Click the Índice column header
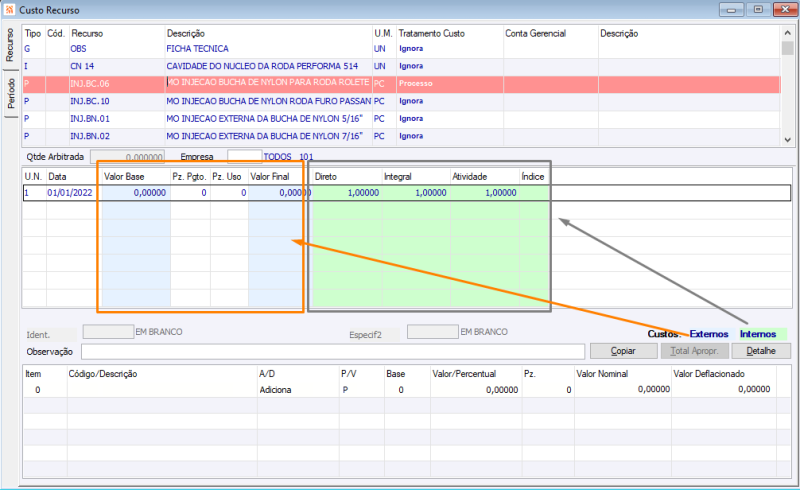This screenshot has height=490, width=800. 533,177
